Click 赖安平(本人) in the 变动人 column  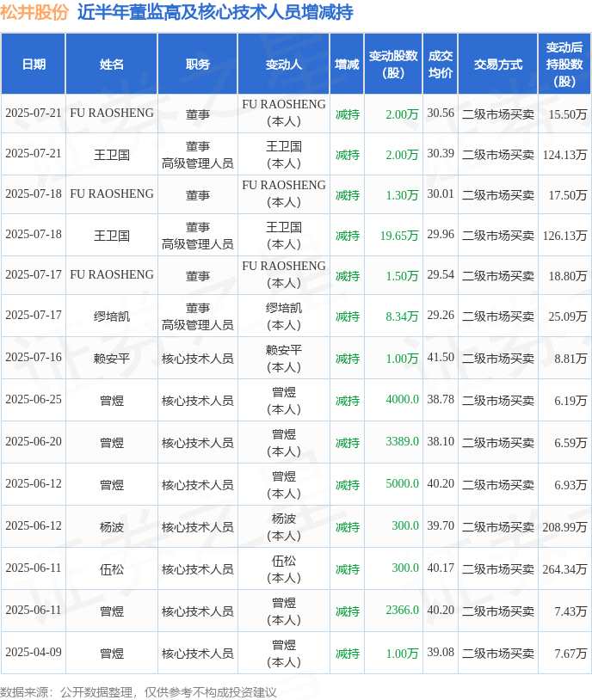(x=284, y=359)
